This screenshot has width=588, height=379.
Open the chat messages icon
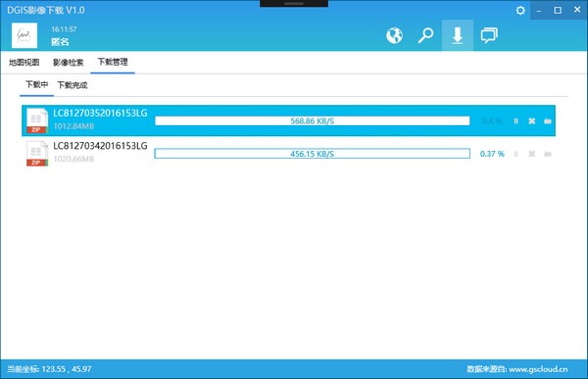point(489,35)
